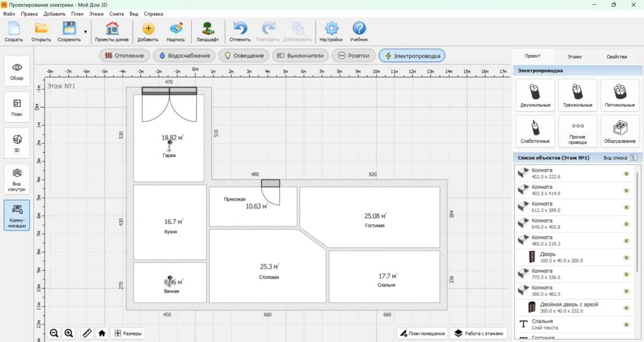This screenshot has height=342, width=644.
Task: Choose Трехжильные three-core wire
Action: [x=578, y=95]
